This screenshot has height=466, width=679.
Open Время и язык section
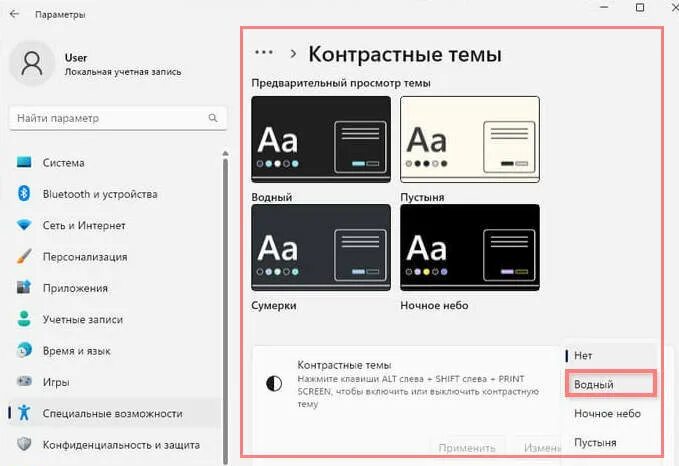[x=115, y=350]
